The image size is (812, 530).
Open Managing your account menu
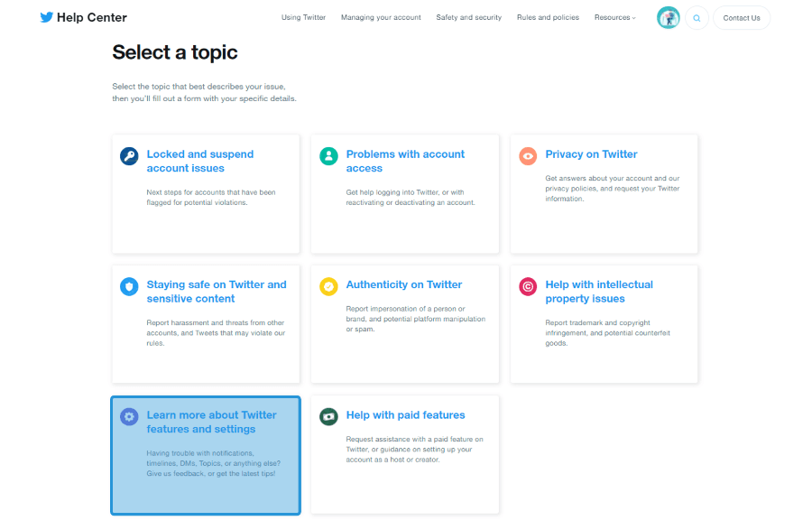pos(381,18)
